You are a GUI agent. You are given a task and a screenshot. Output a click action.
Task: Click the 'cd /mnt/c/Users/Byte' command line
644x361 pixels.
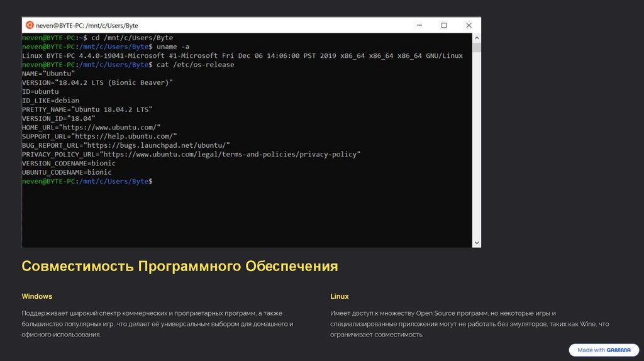pos(97,38)
